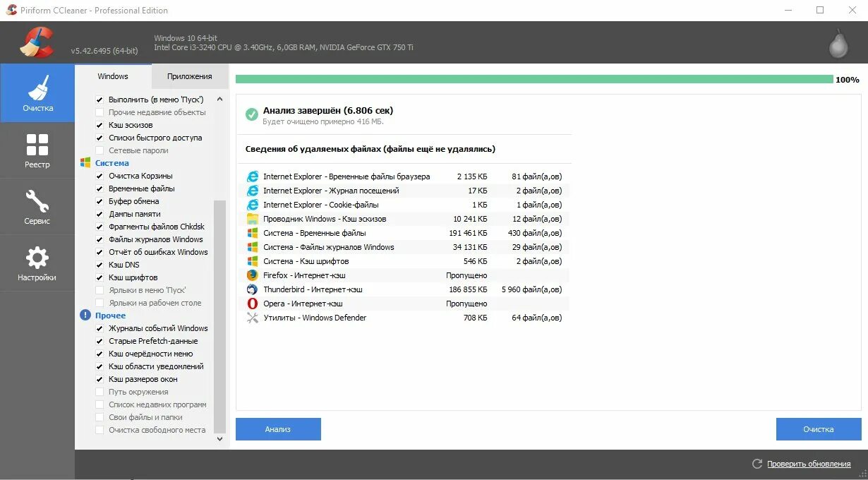Toggle Кэш DNS checkbox
The width and height of the screenshot is (868, 480).
tap(100, 265)
